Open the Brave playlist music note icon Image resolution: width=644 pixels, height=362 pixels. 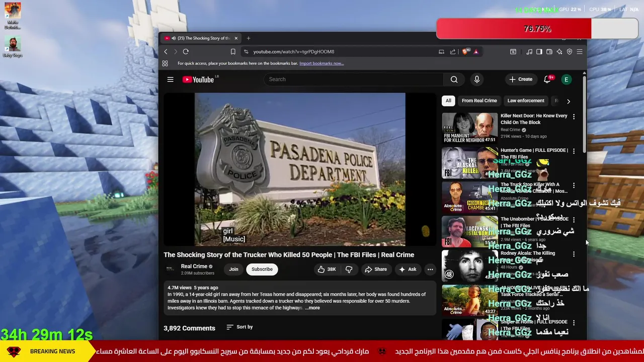529,52
